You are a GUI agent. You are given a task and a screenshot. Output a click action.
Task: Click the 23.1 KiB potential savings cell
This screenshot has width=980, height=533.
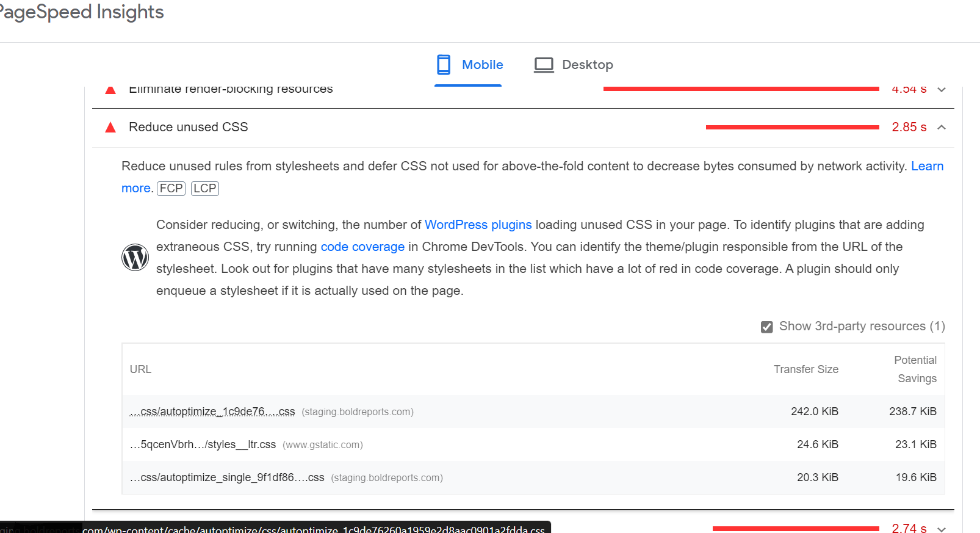click(916, 444)
